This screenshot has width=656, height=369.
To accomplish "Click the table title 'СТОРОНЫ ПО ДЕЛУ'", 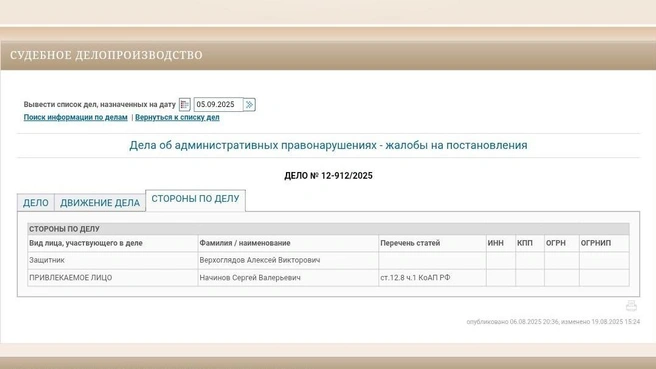I will pyautogui.click(x=64, y=229).
